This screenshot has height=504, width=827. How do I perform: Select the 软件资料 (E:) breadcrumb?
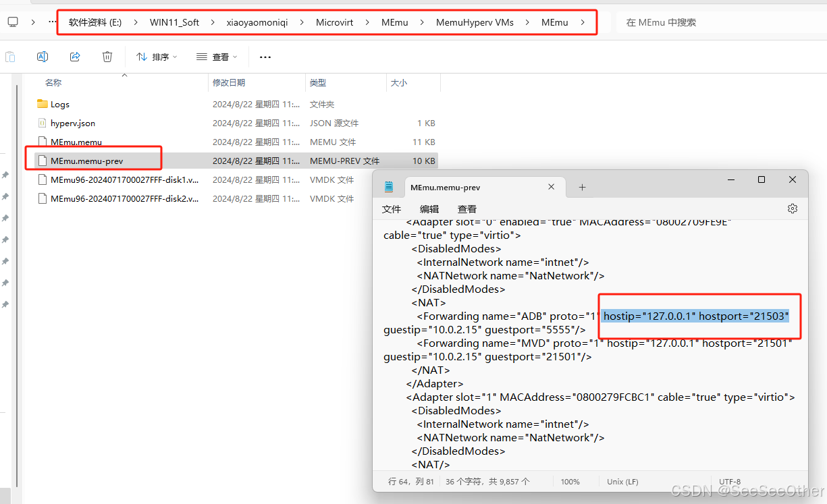tap(95, 22)
